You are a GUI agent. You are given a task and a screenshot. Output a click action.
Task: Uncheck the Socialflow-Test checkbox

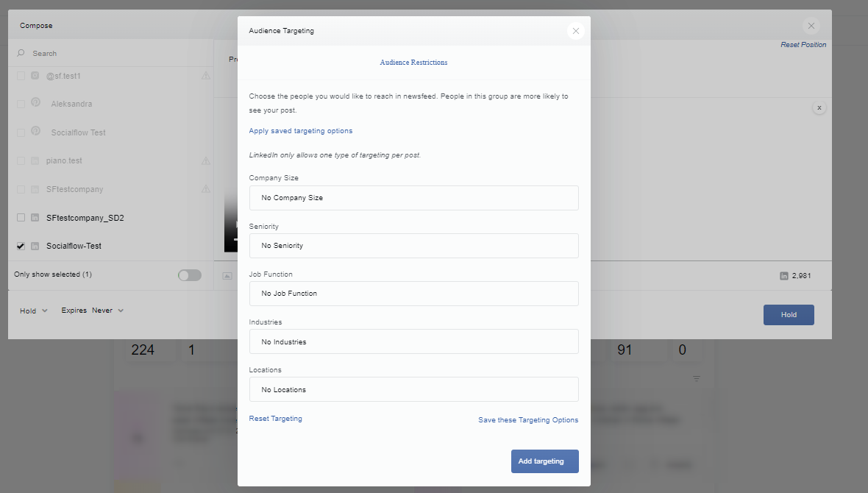pyautogui.click(x=21, y=246)
